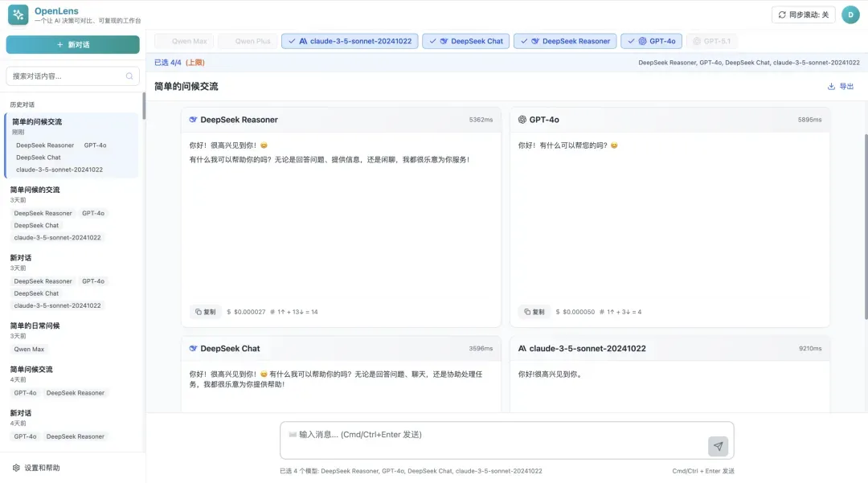The image size is (868, 483).
Task: Click the $0.000050 cost label
Action: point(575,312)
